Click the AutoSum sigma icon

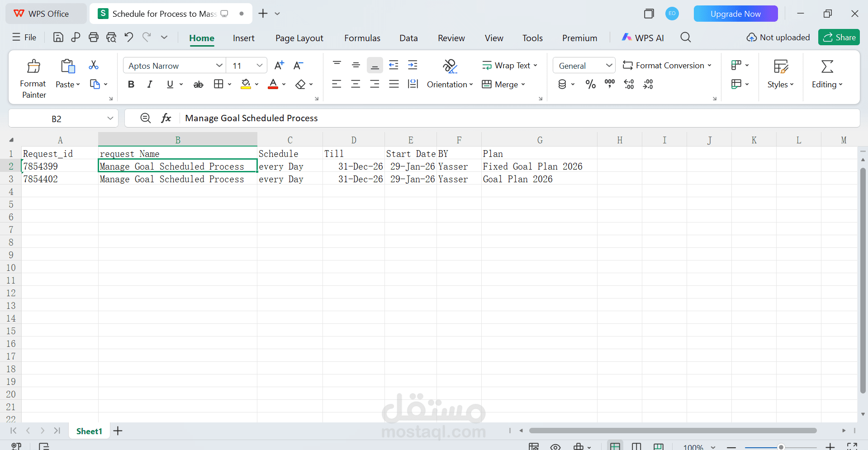click(827, 66)
